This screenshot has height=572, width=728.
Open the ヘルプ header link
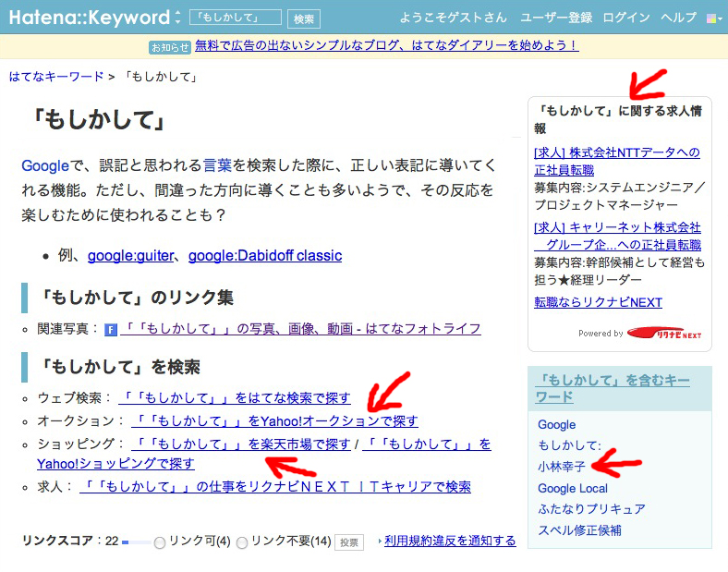pyautogui.click(x=679, y=18)
